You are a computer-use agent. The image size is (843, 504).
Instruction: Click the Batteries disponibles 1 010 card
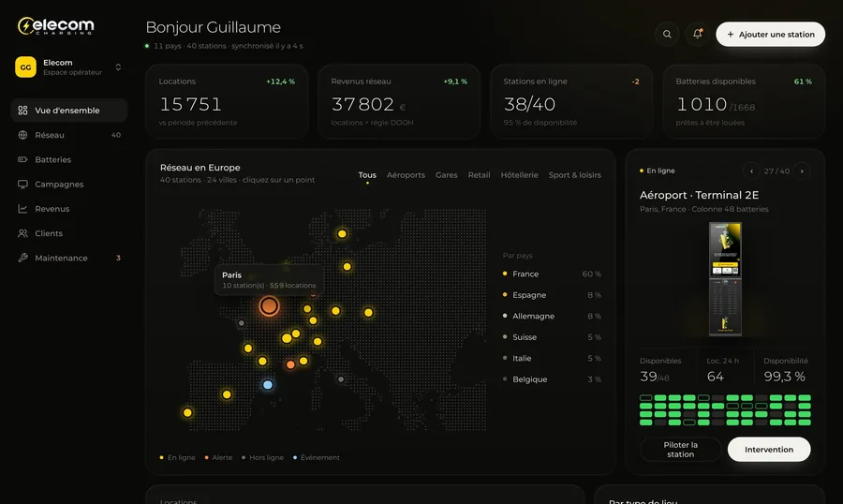744,102
